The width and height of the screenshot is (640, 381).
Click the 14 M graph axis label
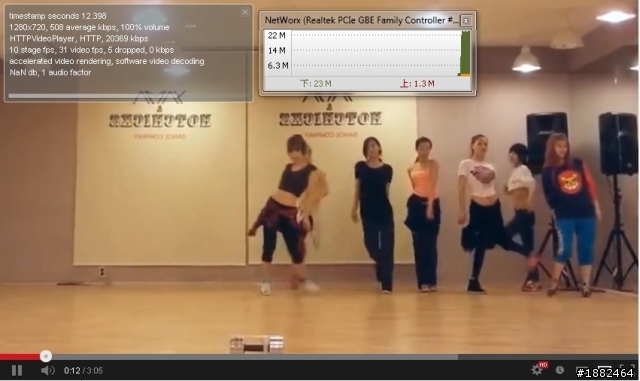(x=277, y=51)
